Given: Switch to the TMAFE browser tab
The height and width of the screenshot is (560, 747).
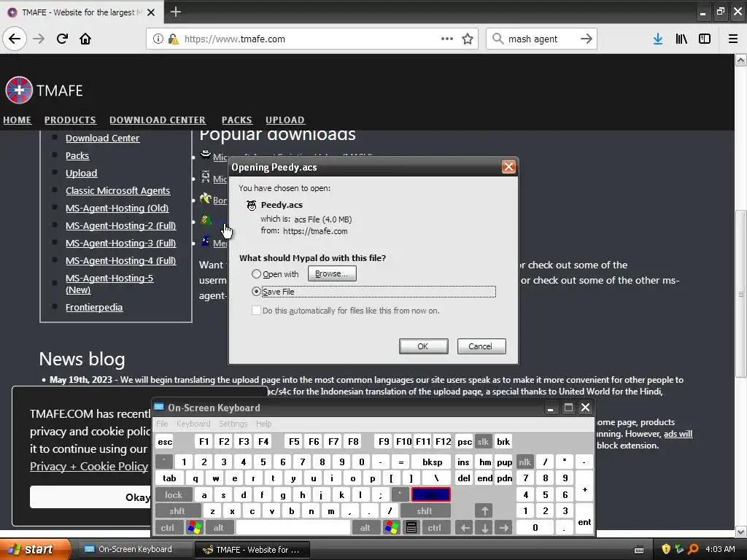Looking at the screenshot, I should [82, 12].
